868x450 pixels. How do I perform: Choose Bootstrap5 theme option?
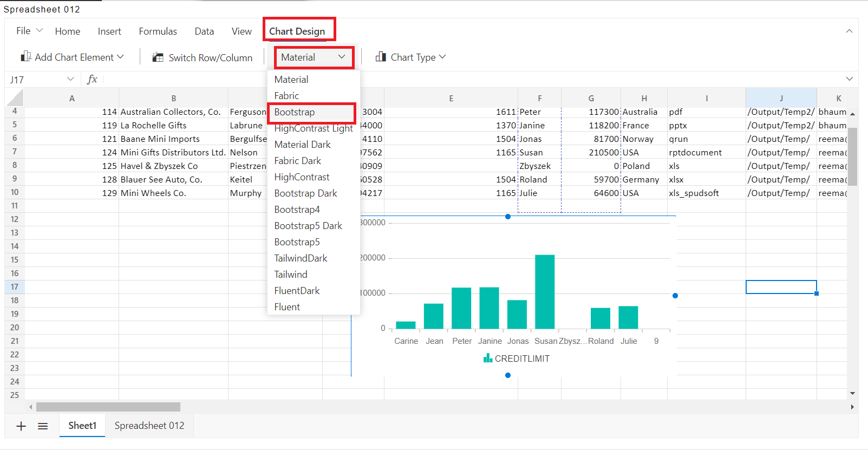click(x=314, y=242)
